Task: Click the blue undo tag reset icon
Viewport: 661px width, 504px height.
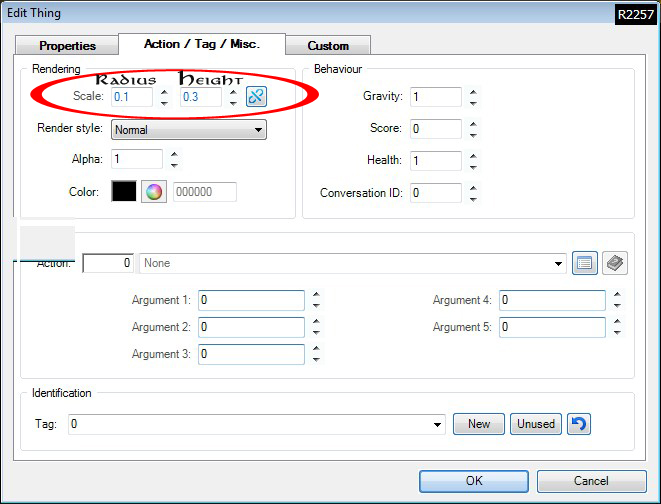Action: click(579, 424)
